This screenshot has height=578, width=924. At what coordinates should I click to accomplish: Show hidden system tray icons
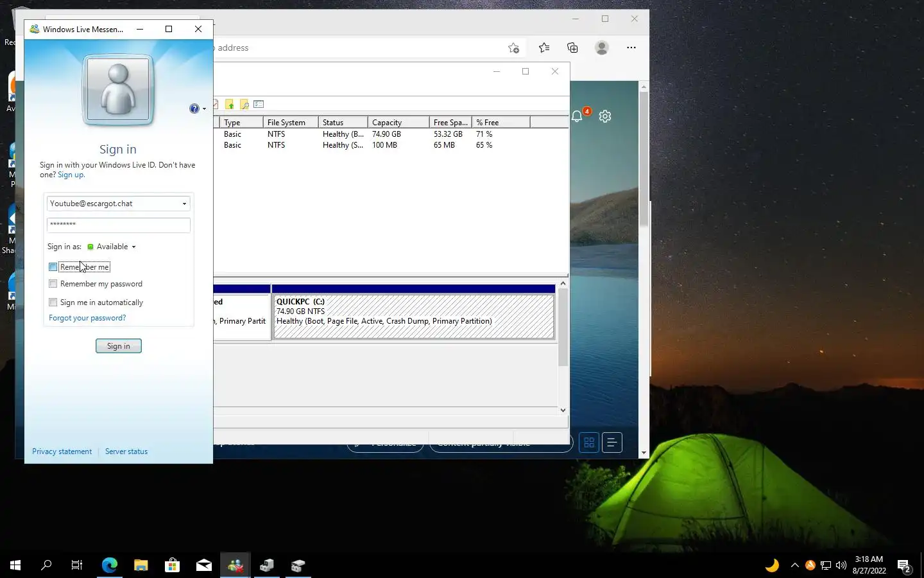coord(794,565)
